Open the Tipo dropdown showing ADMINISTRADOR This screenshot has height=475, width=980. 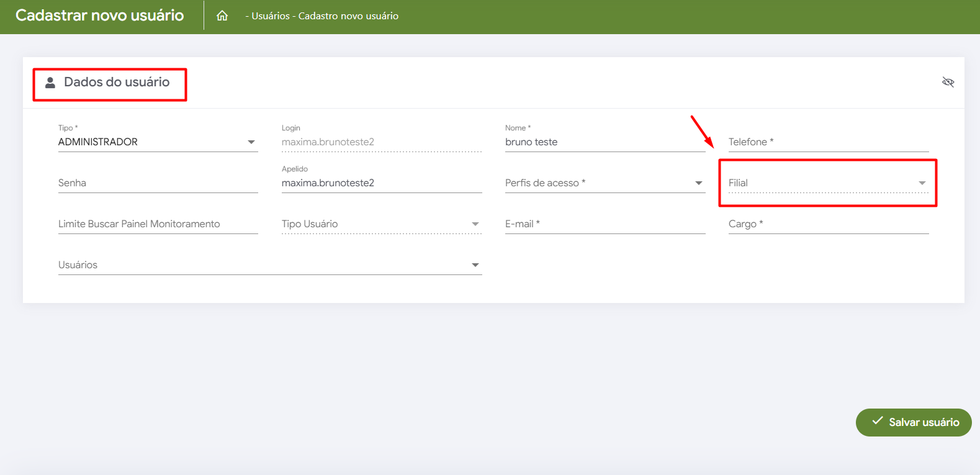click(x=158, y=142)
